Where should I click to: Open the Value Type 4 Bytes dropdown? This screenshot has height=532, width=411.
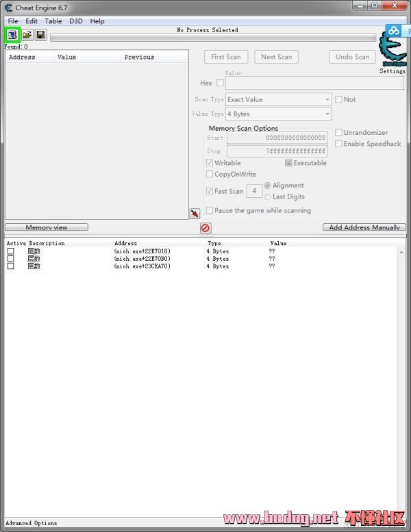pyautogui.click(x=278, y=114)
